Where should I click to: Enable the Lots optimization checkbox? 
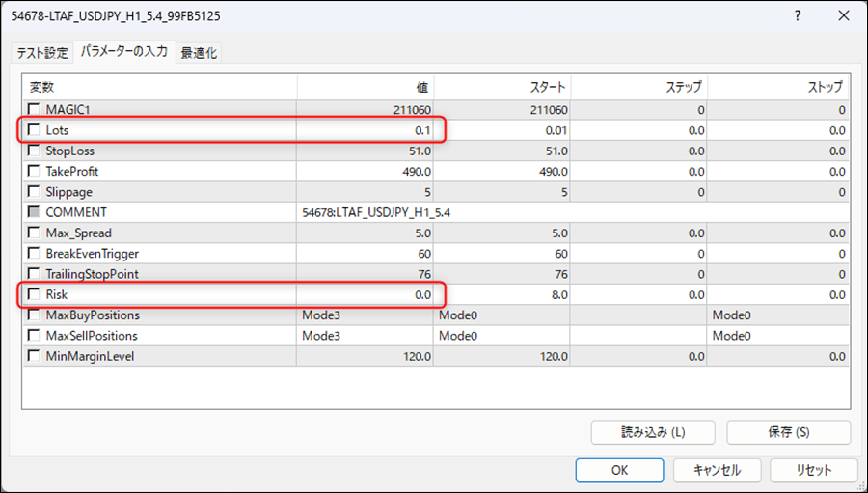click(x=36, y=130)
